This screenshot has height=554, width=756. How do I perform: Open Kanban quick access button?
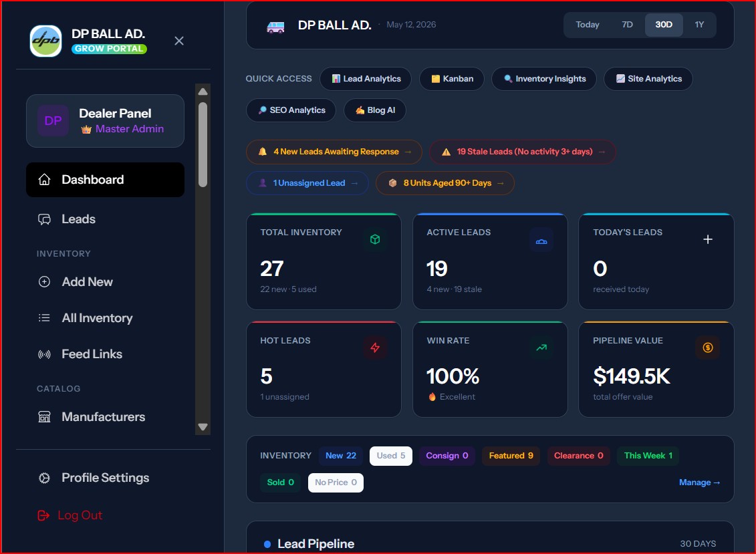[452, 79]
